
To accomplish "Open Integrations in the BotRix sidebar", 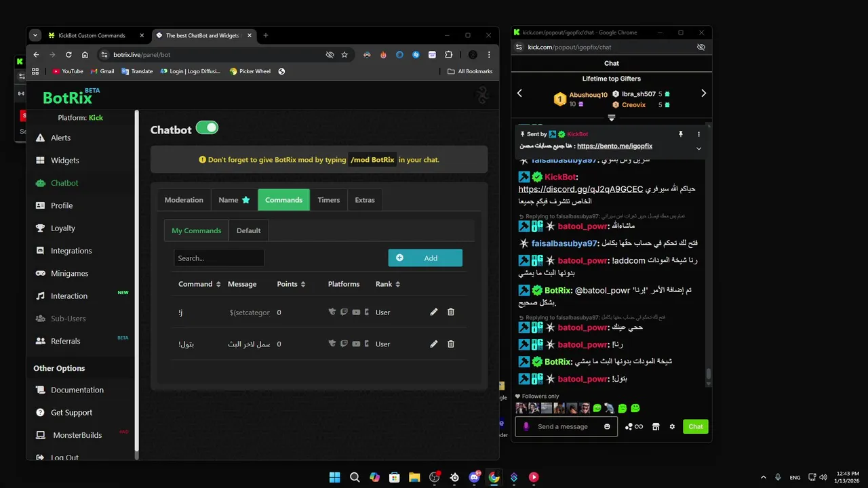I will tap(71, 251).
